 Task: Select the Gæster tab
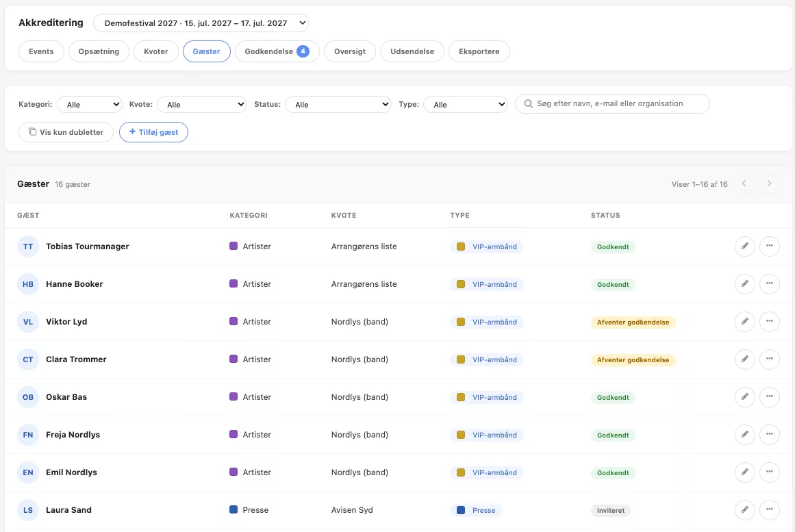tap(206, 51)
